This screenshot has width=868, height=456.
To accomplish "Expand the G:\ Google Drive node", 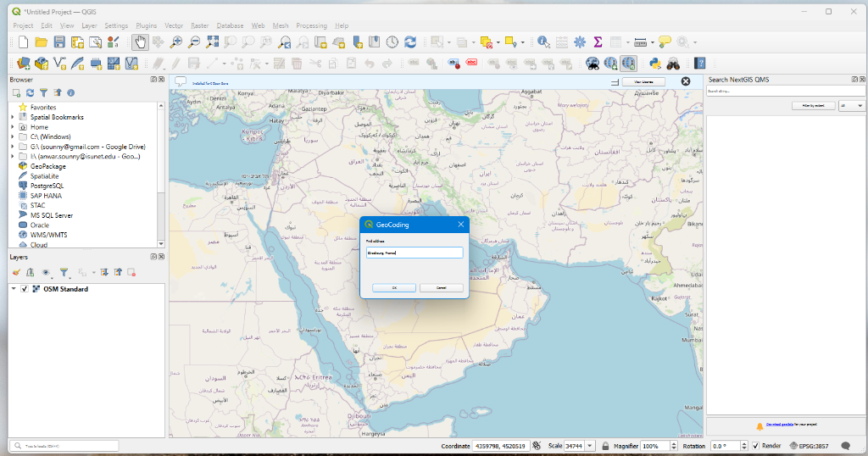I will [12, 147].
